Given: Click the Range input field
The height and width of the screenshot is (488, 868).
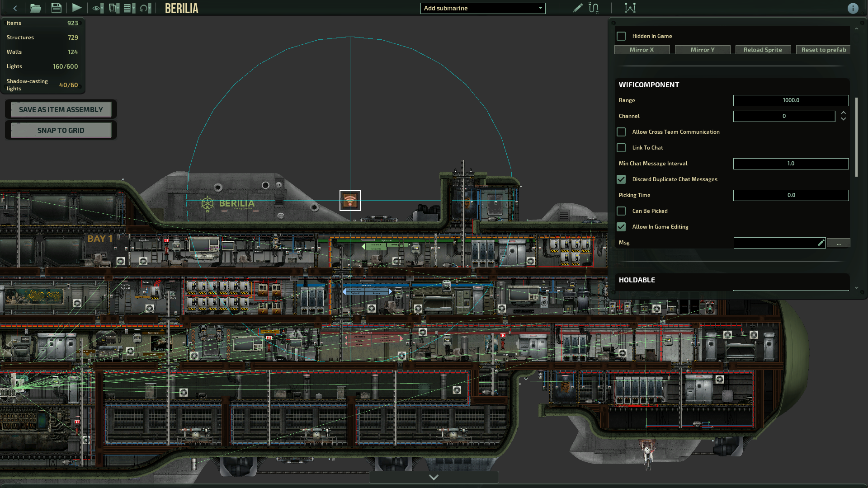Looking at the screenshot, I should point(790,100).
